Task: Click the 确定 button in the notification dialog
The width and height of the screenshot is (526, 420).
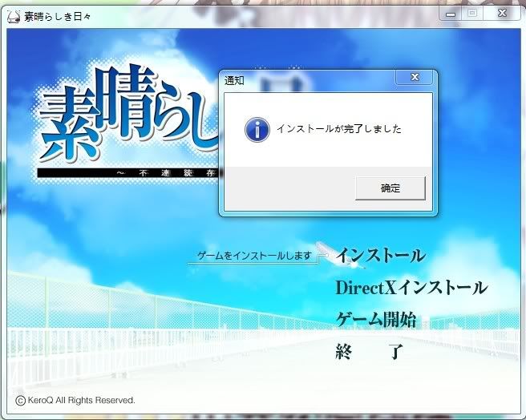Action: pyautogui.click(x=390, y=188)
